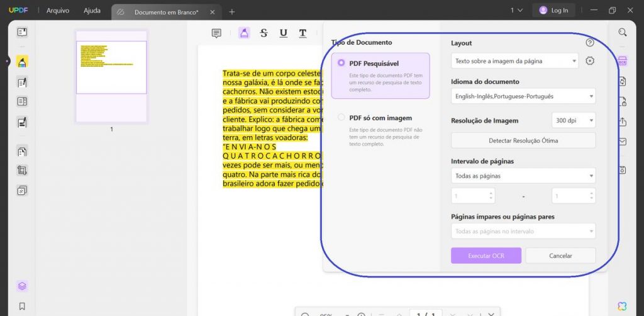Click the help question mark icon
The height and width of the screenshot is (316, 644).
click(x=590, y=43)
